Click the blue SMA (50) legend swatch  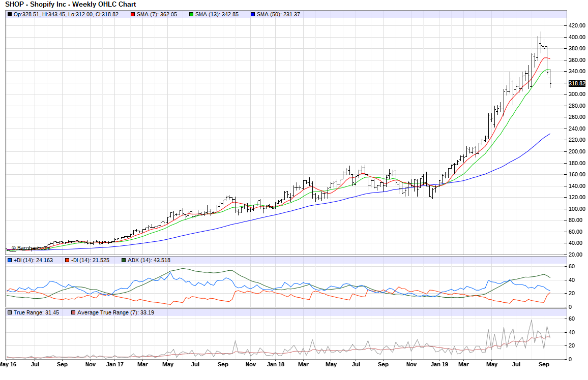[x=253, y=14]
